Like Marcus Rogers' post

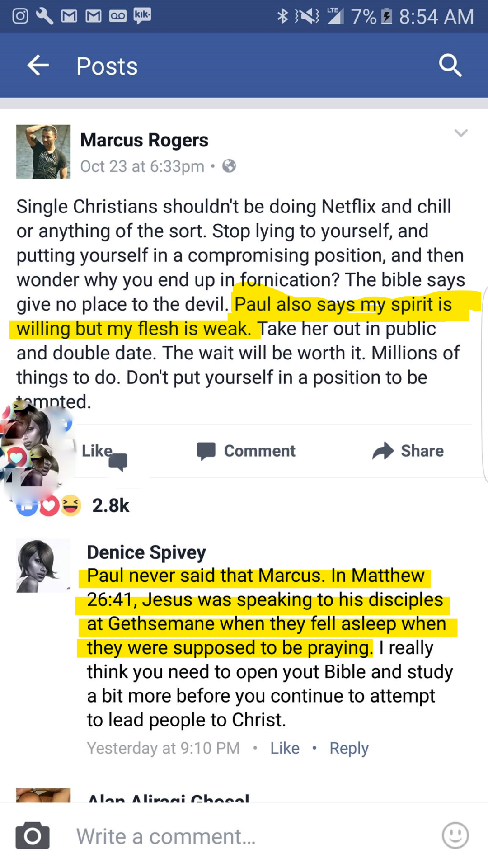(97, 451)
